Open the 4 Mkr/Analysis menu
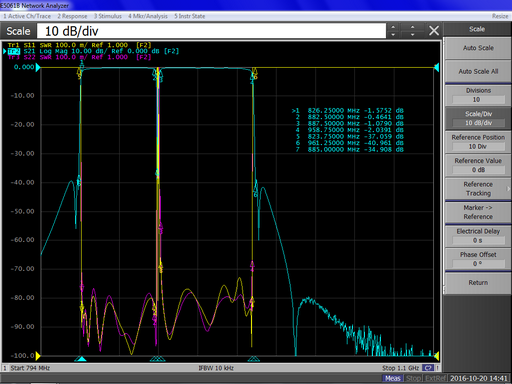512x384 pixels. pyautogui.click(x=148, y=16)
